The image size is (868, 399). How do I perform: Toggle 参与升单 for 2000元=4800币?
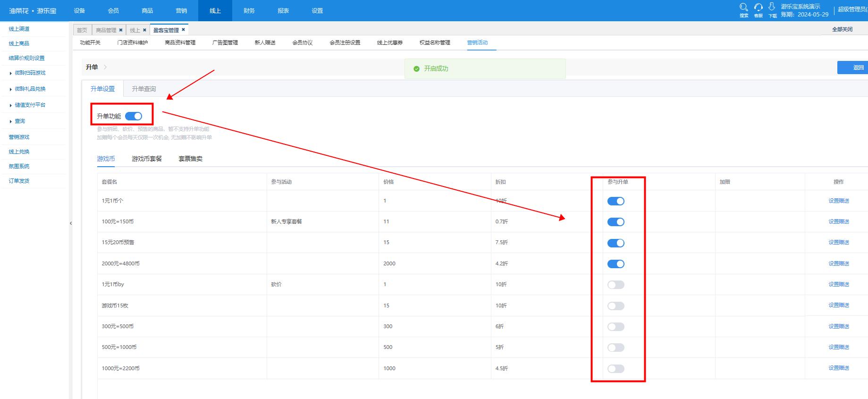(x=616, y=264)
